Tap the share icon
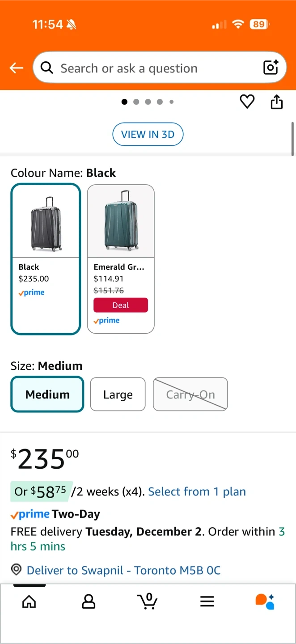 [x=277, y=102]
